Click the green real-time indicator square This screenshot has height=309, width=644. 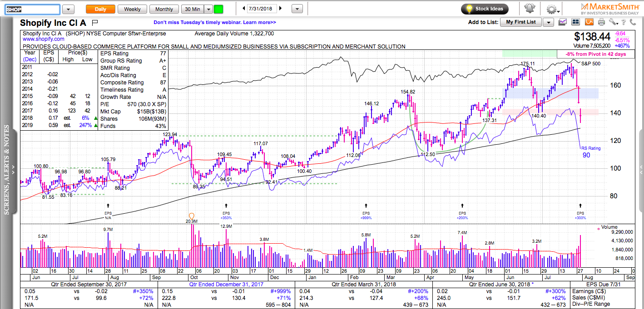point(218,9)
